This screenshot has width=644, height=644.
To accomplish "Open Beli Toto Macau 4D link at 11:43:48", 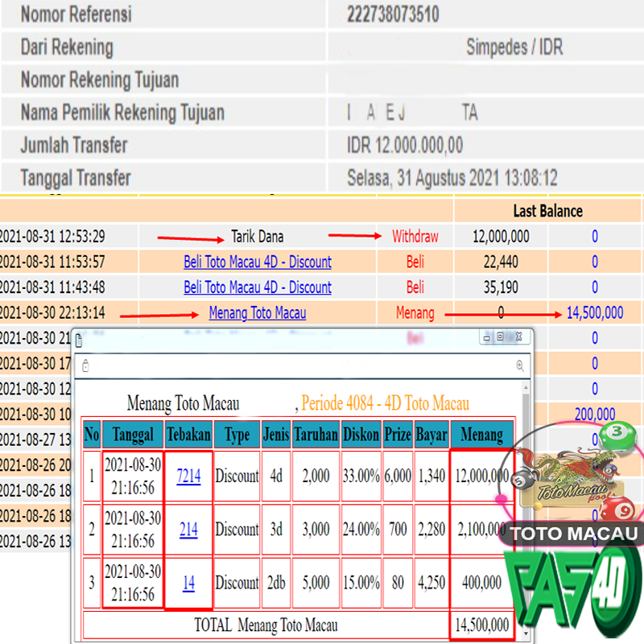I will click(x=258, y=287).
